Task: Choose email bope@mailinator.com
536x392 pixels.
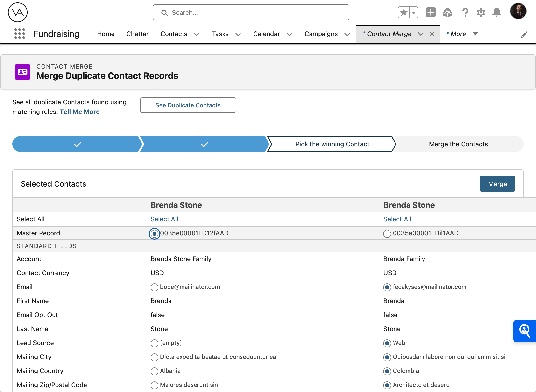Action: [154, 287]
